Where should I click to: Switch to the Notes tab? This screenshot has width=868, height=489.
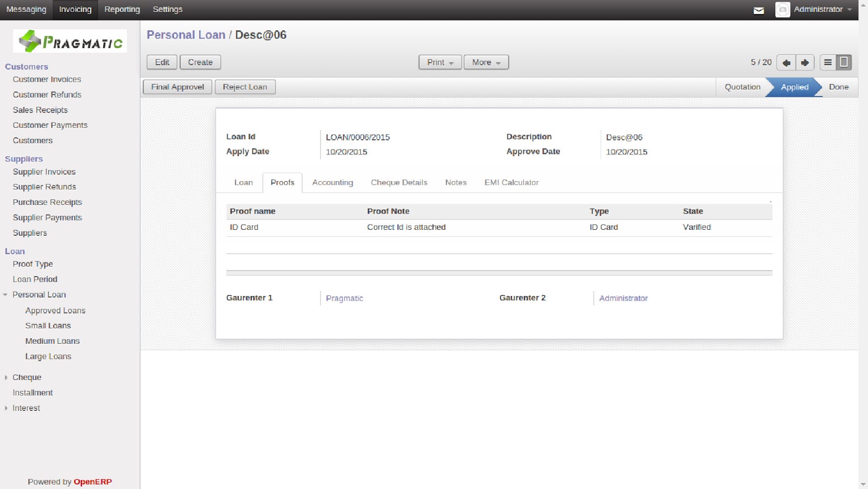(x=456, y=183)
